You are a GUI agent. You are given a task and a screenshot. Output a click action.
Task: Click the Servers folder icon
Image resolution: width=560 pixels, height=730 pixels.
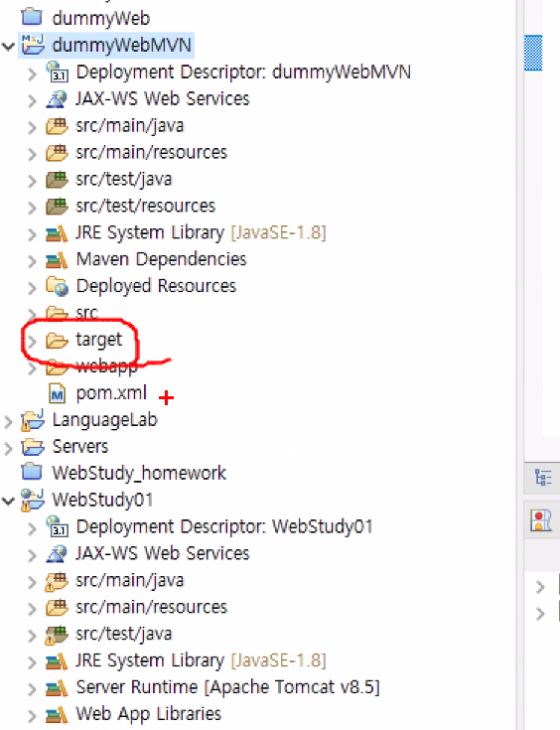33,447
